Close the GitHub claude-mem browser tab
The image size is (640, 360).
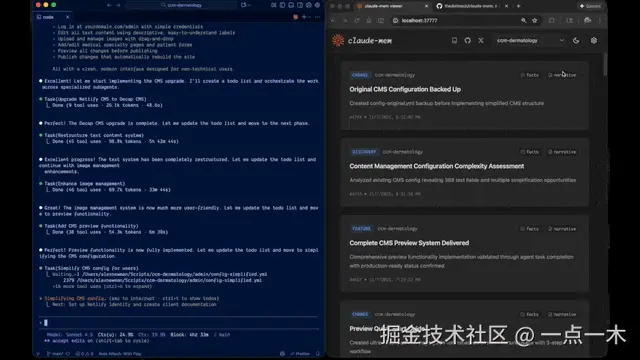pyautogui.click(x=507, y=6)
